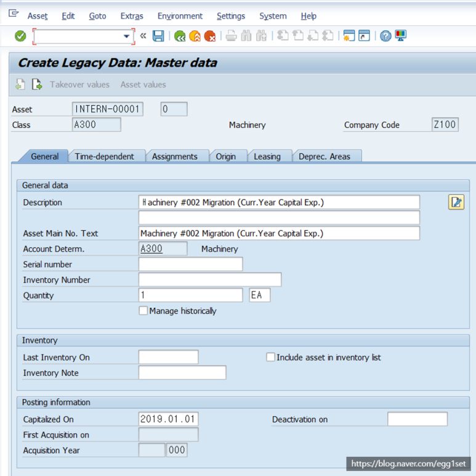476x476 pixels.
Task: Click the green Back icon
Action: coord(180,36)
